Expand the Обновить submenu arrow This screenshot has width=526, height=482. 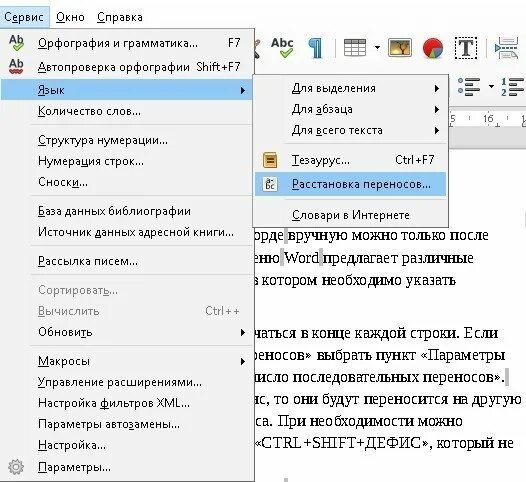243,332
